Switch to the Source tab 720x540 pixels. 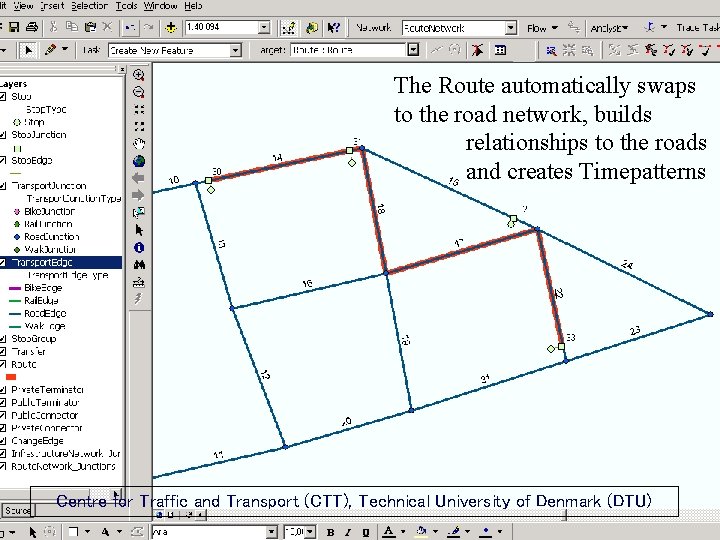point(17,511)
